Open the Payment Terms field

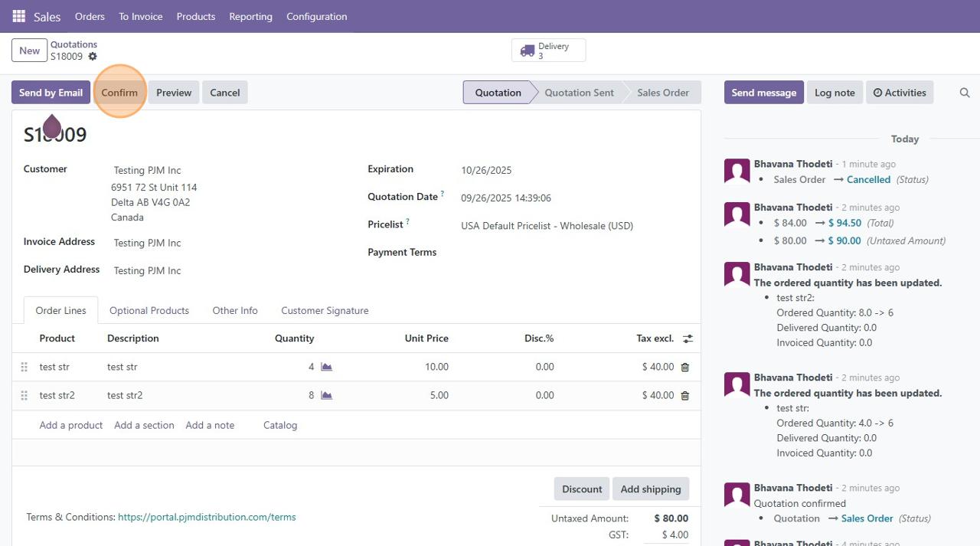547,253
